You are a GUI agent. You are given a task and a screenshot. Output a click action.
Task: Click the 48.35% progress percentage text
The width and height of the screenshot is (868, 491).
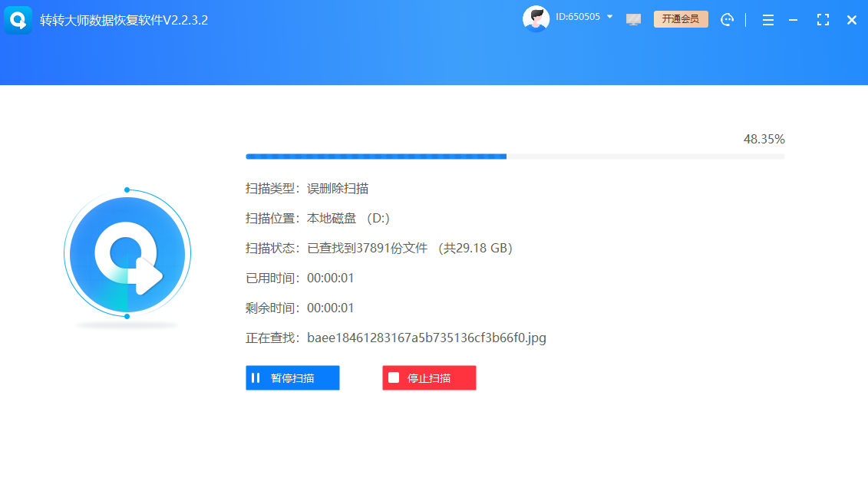point(765,139)
